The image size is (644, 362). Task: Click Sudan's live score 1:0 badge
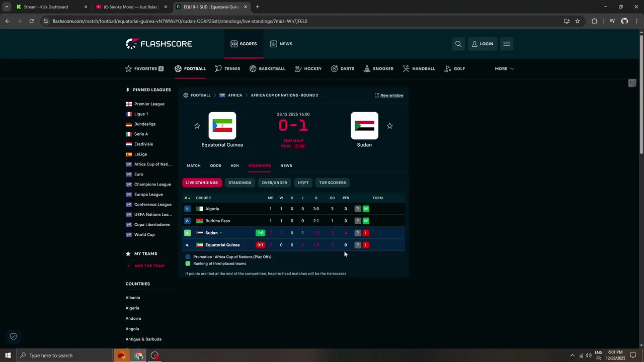[260, 233]
